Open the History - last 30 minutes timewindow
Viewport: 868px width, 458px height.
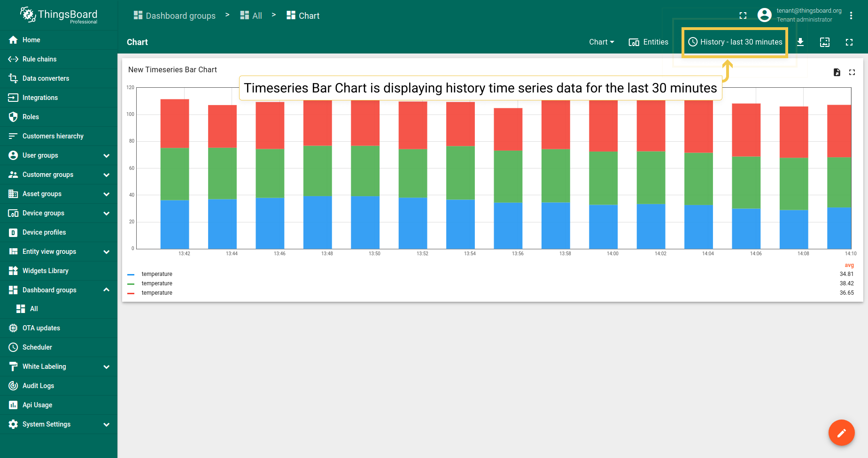[735, 42]
